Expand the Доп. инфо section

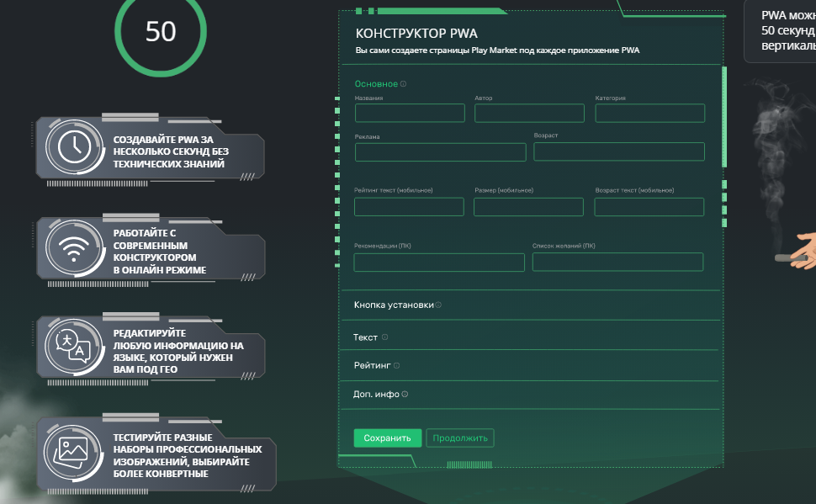tap(530, 394)
